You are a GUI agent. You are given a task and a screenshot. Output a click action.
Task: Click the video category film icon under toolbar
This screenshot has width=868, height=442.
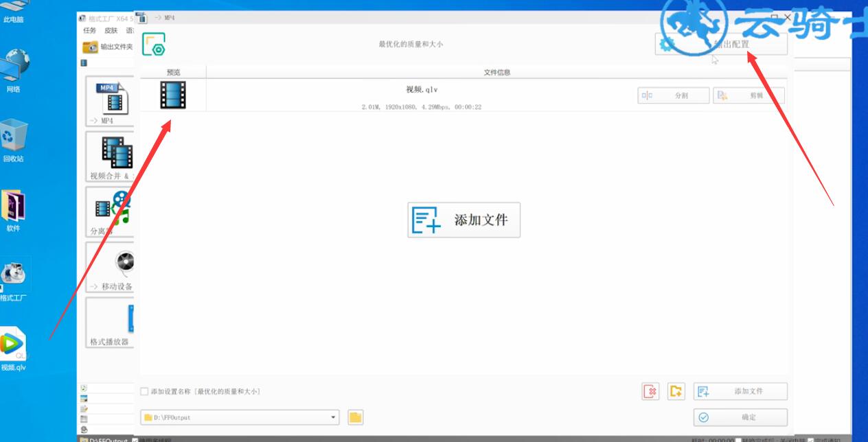coord(84,62)
